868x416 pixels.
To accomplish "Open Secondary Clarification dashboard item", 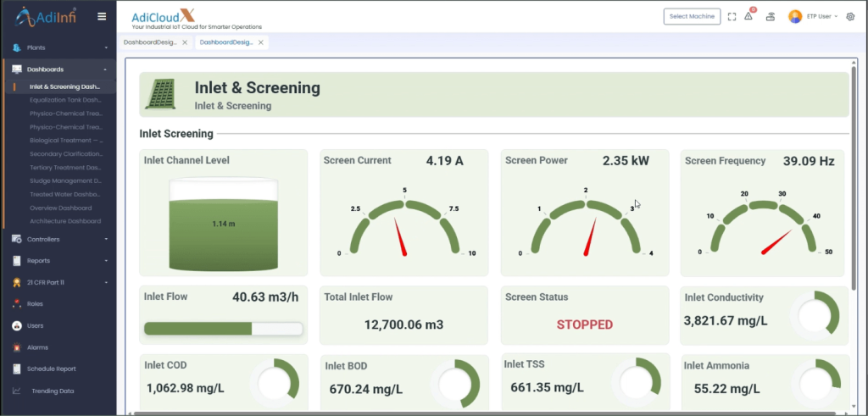I will coord(66,154).
